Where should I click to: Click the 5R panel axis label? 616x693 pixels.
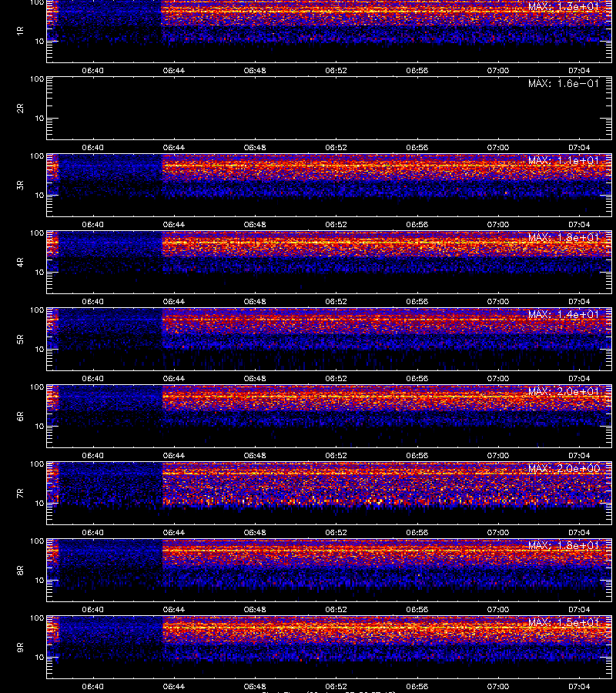click(x=20, y=340)
